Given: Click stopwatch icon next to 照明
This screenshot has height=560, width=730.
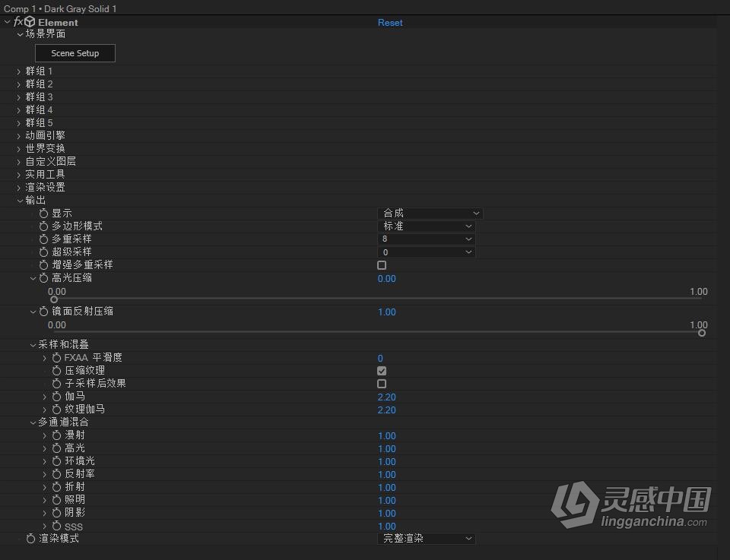Looking at the screenshot, I should [x=57, y=499].
